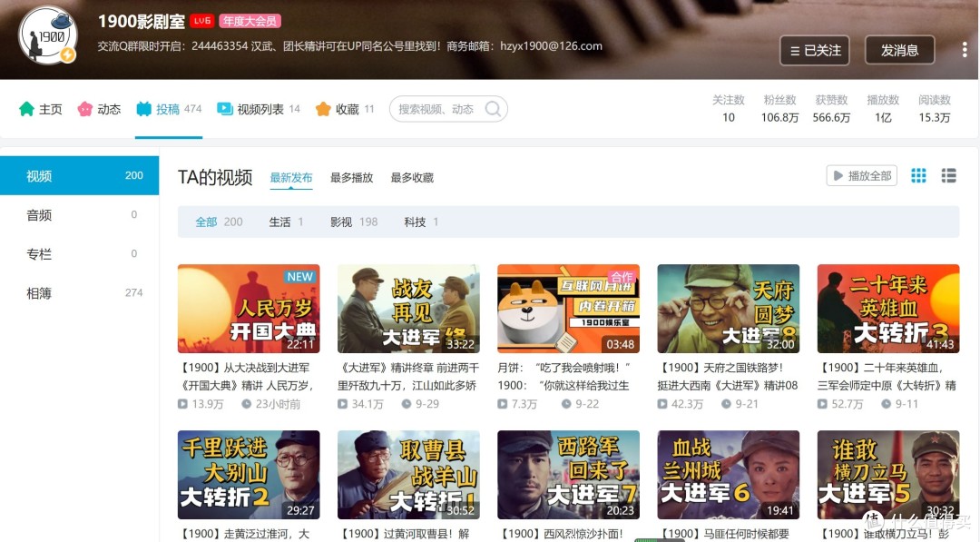Open the three-dot more options menu
This screenshot has width=980, height=542.
point(965,50)
